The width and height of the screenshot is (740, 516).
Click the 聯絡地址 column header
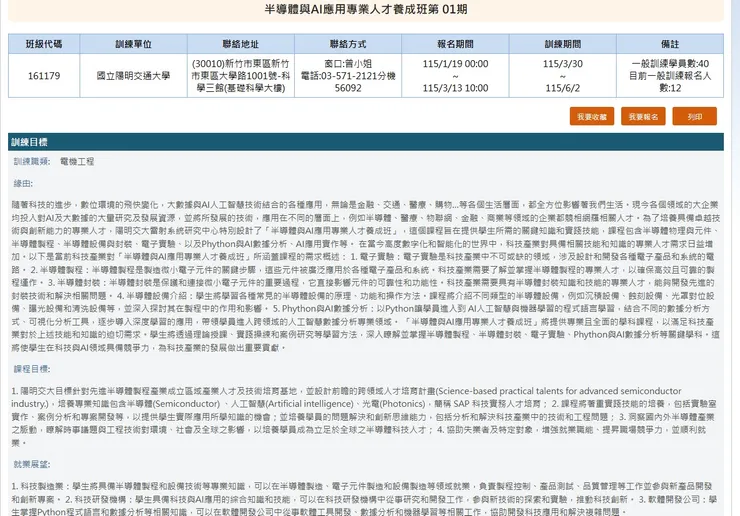[x=241, y=44]
